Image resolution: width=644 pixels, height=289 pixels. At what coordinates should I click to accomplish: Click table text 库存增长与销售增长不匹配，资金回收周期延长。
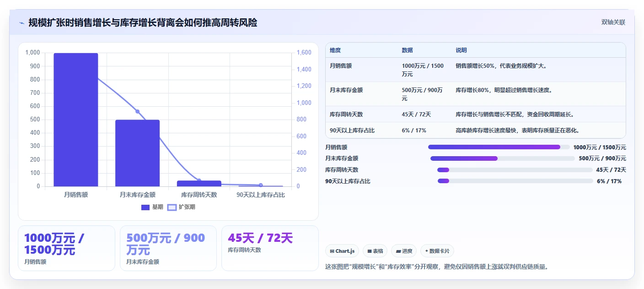point(515,115)
